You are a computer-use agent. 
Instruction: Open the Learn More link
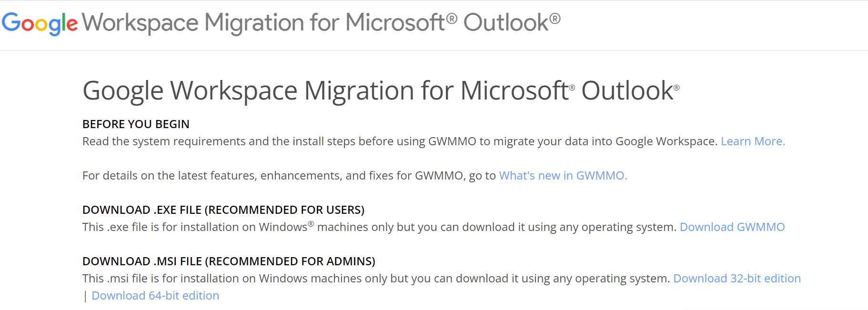coord(753,141)
